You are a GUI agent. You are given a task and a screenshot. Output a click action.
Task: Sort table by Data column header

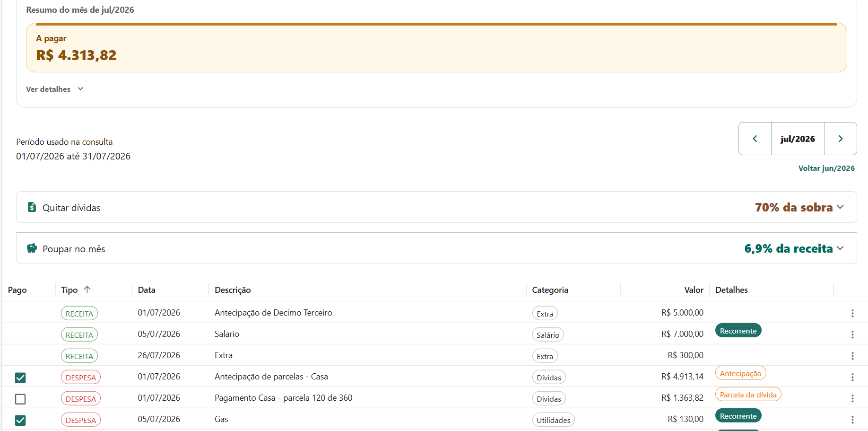147,290
